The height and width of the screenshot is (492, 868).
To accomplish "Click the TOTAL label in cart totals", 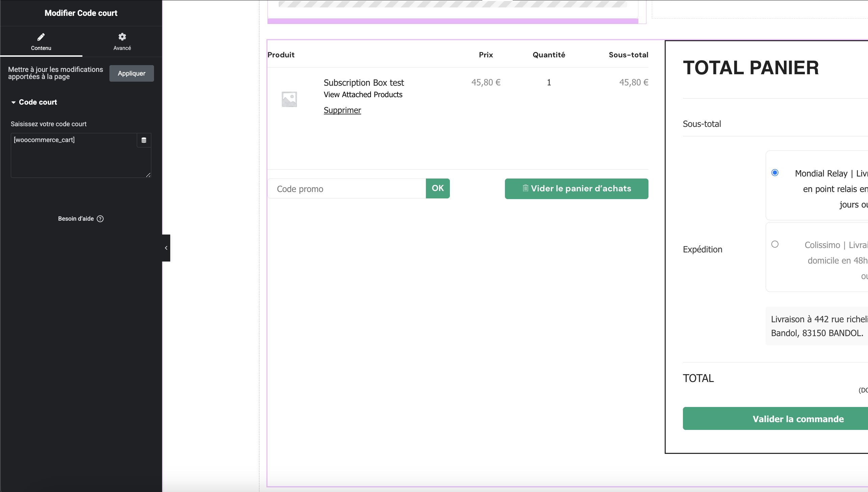I will (698, 378).
